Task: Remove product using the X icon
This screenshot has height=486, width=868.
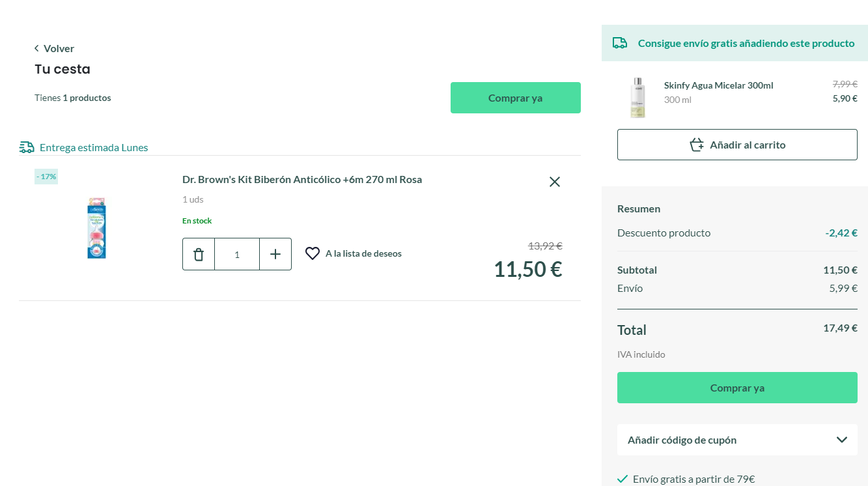Action: tap(555, 182)
